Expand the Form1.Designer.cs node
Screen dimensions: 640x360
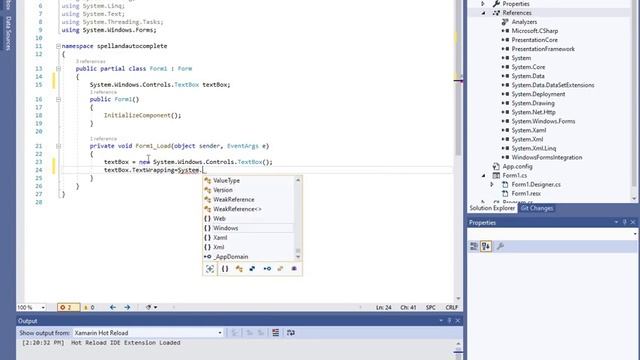coord(492,184)
